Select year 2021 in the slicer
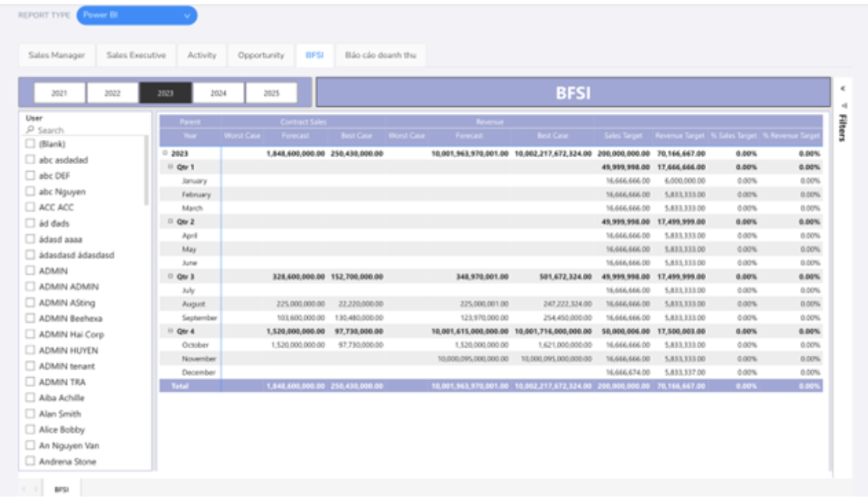The height and width of the screenshot is (502, 868). [x=59, y=93]
